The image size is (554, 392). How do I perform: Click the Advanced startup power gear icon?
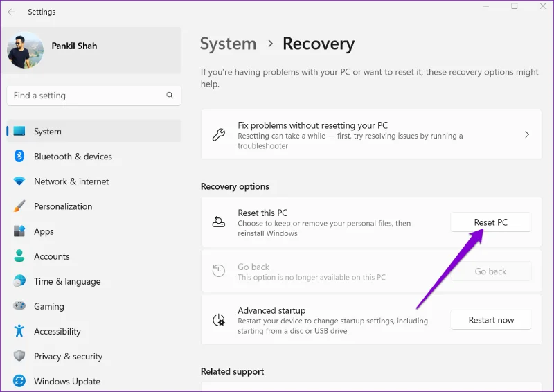pyautogui.click(x=219, y=320)
